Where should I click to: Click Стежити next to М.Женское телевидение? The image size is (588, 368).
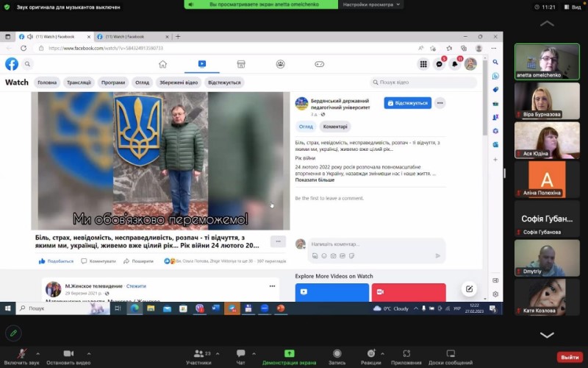click(x=136, y=286)
